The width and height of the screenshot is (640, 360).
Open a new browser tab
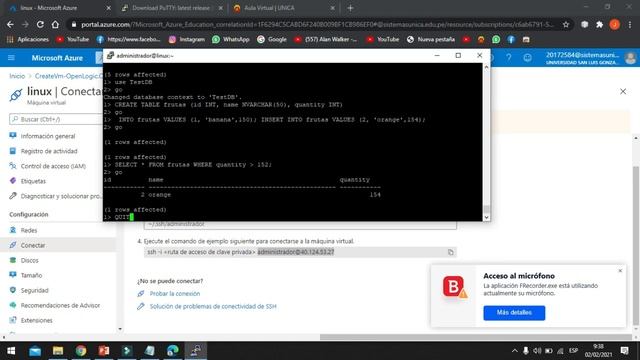click(x=350, y=8)
